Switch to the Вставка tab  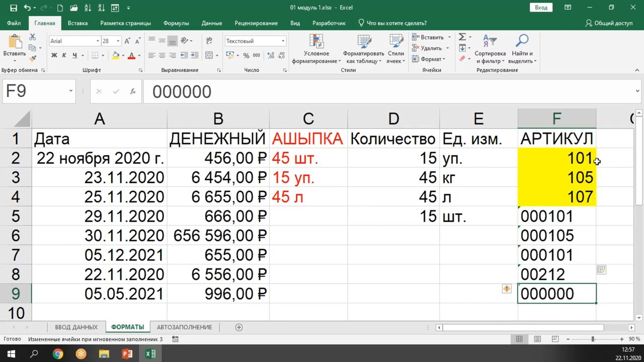click(77, 23)
